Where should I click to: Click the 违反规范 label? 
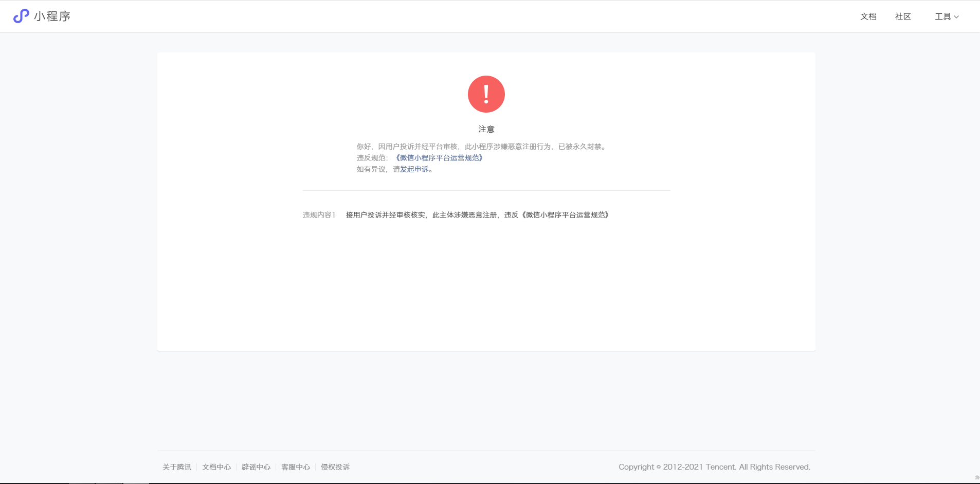click(x=372, y=158)
